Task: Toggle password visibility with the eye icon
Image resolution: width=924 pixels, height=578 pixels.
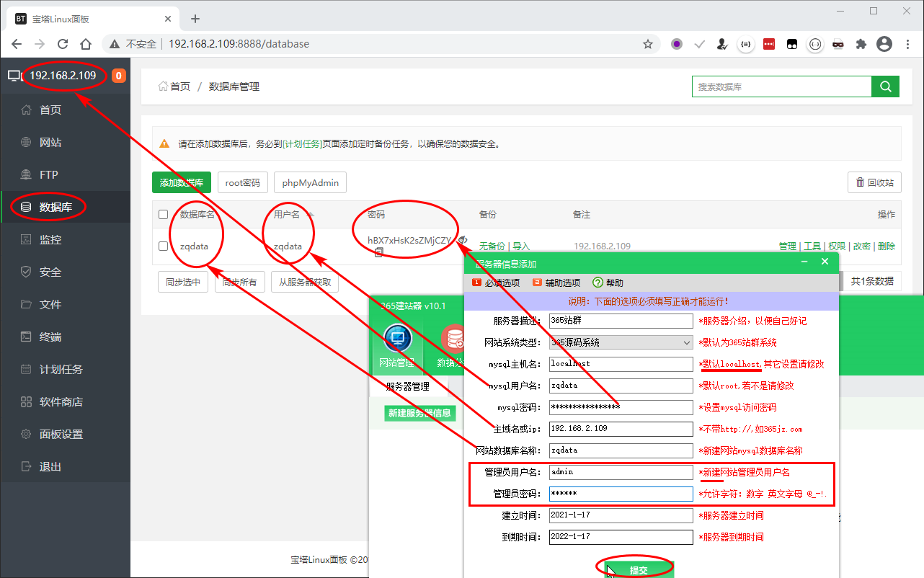Action: [x=463, y=241]
